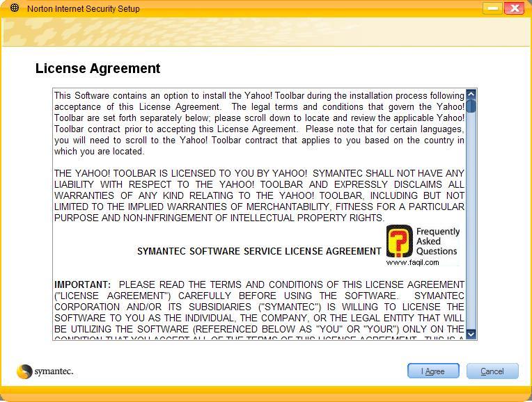Click the globe icon in the title bar
The width and height of the screenshot is (532, 402).
(15, 8)
